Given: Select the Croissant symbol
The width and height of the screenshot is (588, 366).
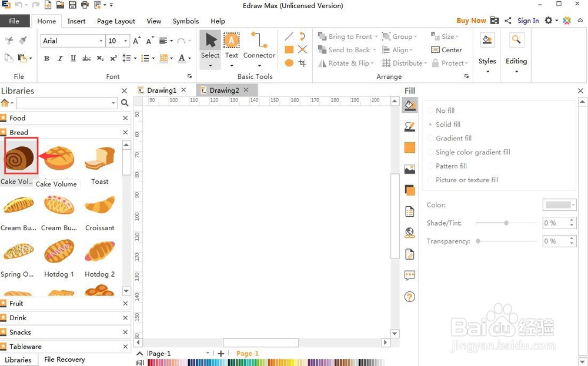Looking at the screenshot, I should click(100, 212).
